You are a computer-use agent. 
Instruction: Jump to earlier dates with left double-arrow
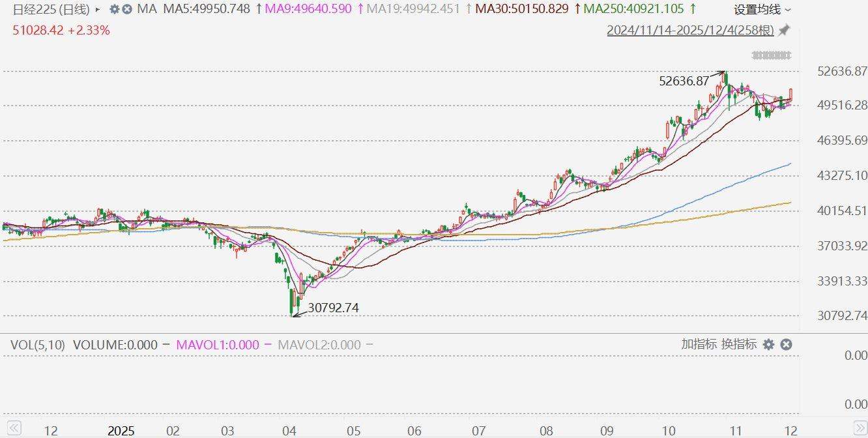coord(14,428)
